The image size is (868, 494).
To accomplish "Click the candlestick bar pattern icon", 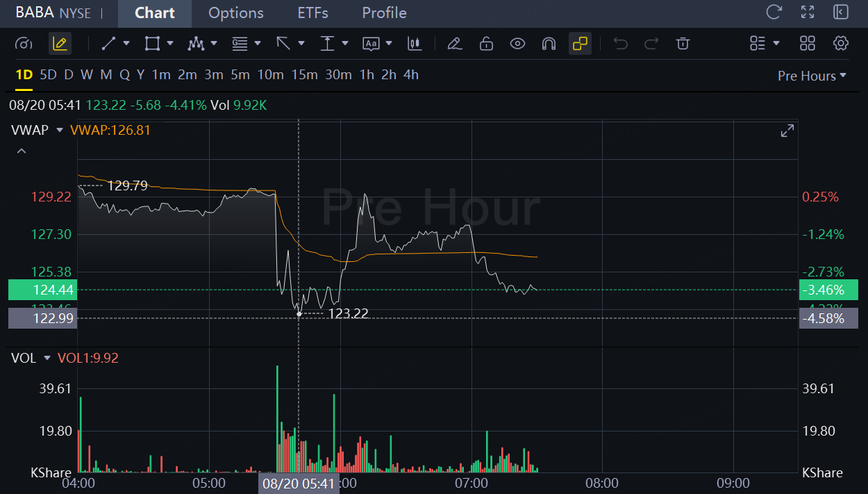I will (415, 44).
